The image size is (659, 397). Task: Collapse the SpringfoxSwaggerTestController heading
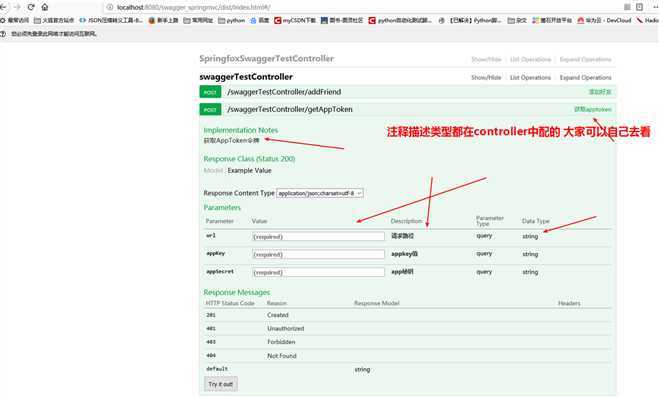click(x=266, y=58)
